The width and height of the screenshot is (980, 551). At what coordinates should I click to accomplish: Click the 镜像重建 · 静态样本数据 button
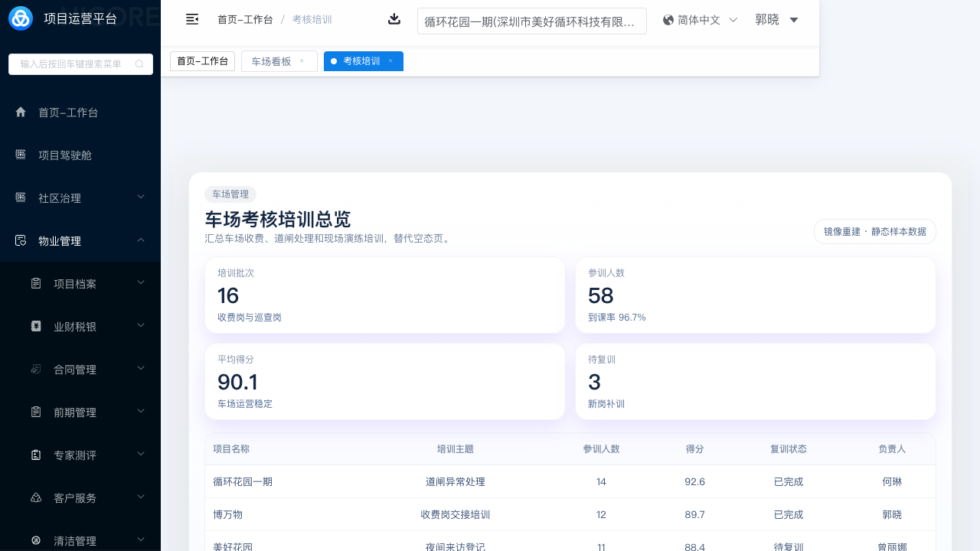(x=874, y=231)
